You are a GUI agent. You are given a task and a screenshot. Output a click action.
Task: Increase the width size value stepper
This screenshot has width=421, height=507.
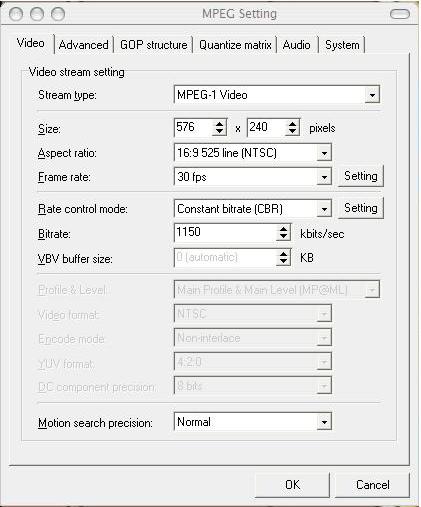[219, 124]
